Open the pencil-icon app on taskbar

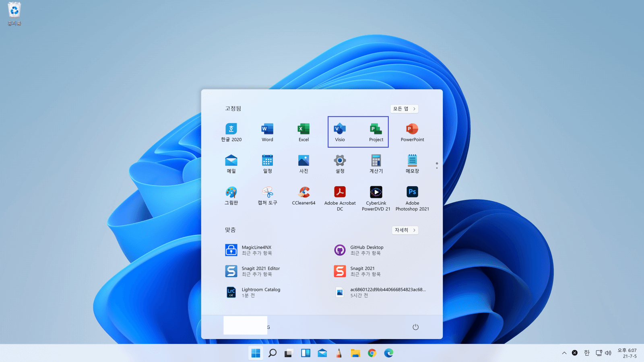(339, 353)
